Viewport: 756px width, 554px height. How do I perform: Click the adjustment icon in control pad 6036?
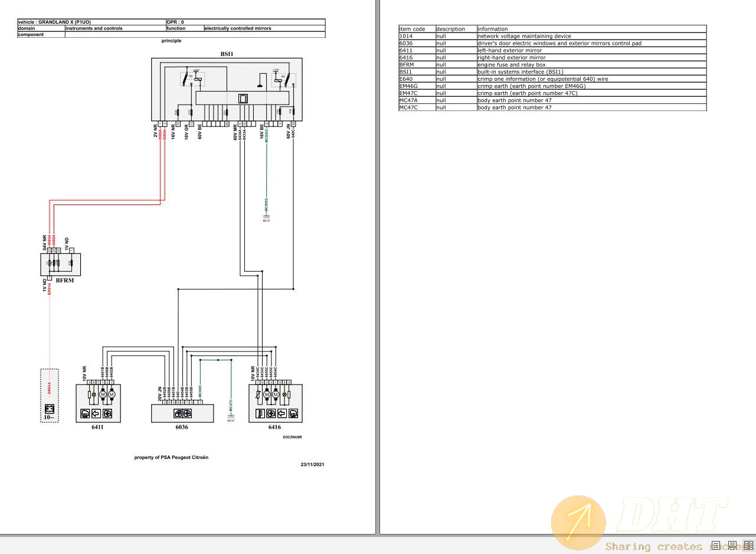click(186, 413)
